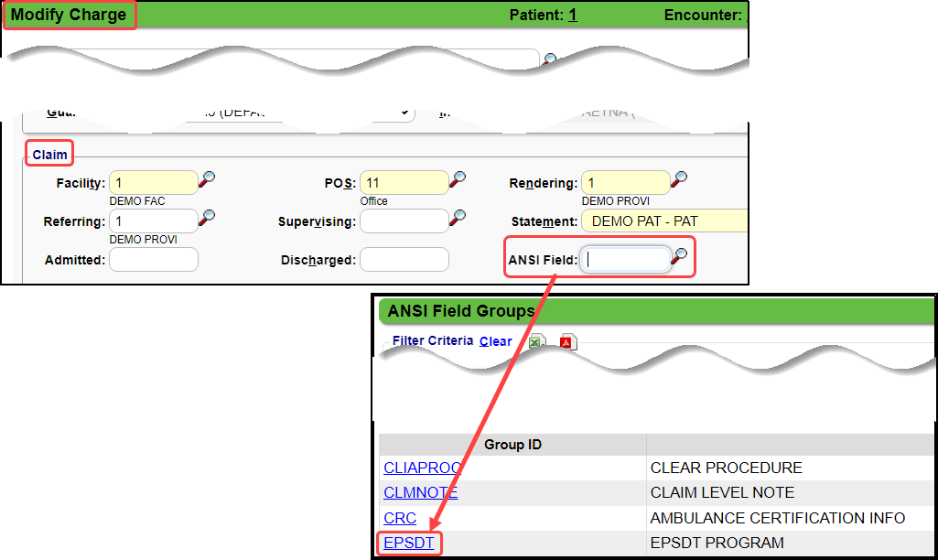The height and width of the screenshot is (560, 938).
Task: Click into the Discharged date field
Action: click(404, 260)
